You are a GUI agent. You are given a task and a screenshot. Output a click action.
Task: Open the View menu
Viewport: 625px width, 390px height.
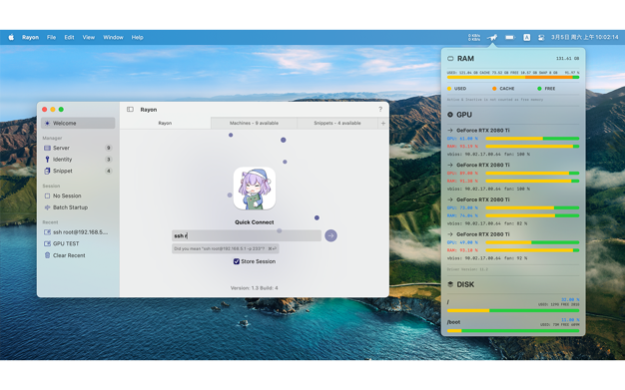point(88,37)
